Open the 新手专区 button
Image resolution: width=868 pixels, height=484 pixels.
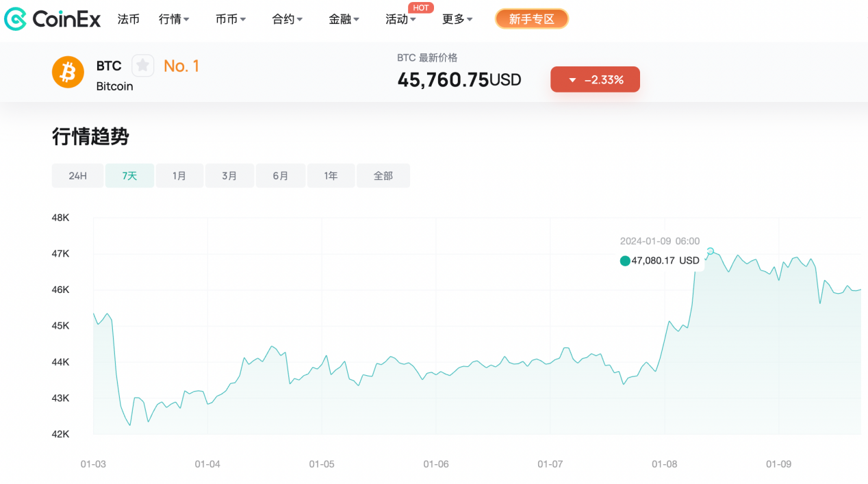click(x=532, y=19)
